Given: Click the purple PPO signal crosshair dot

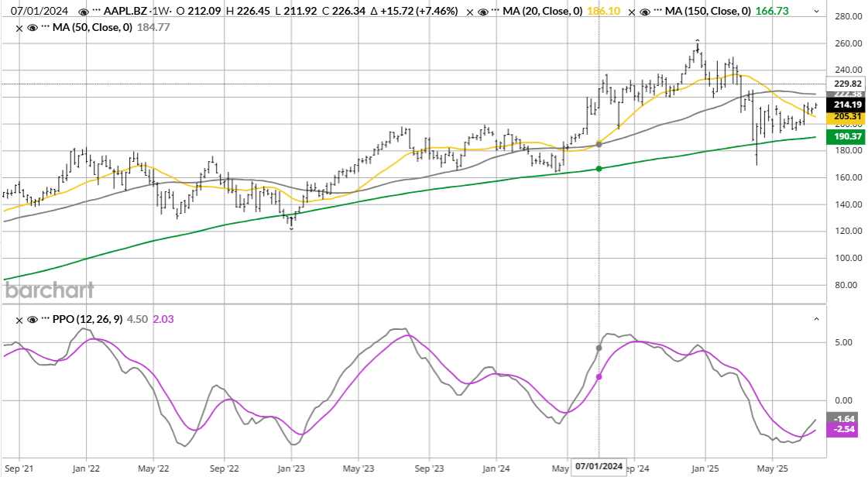Looking at the screenshot, I should click(x=599, y=377).
